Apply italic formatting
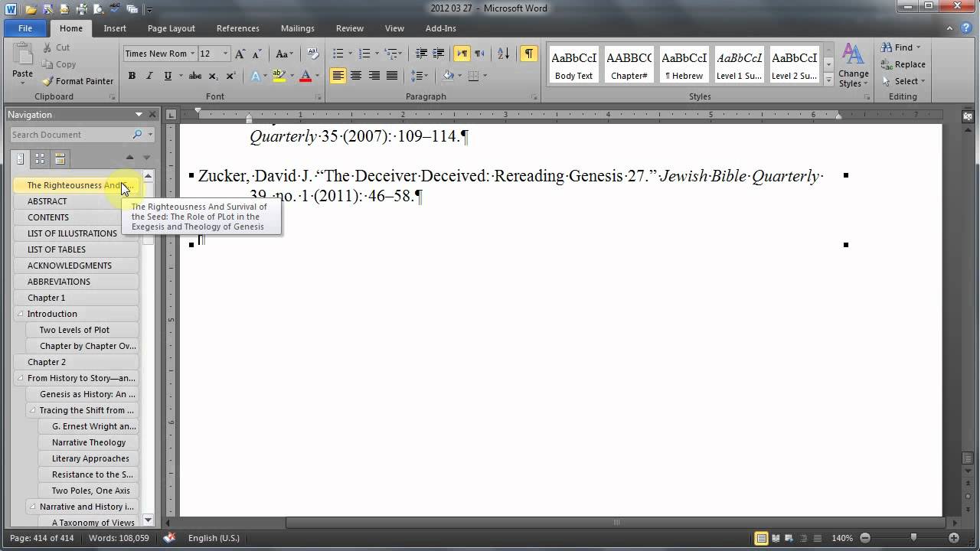 point(149,76)
